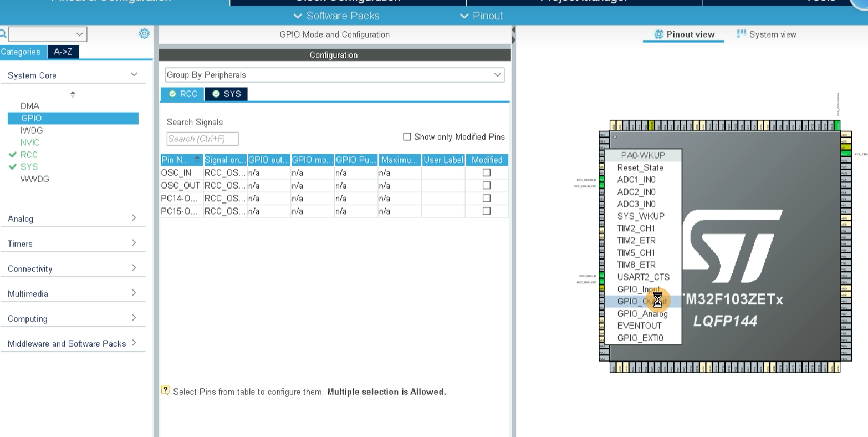The image size is (868, 437).
Task: Click the sort arrow in Pin Name header
Action: pos(198,160)
